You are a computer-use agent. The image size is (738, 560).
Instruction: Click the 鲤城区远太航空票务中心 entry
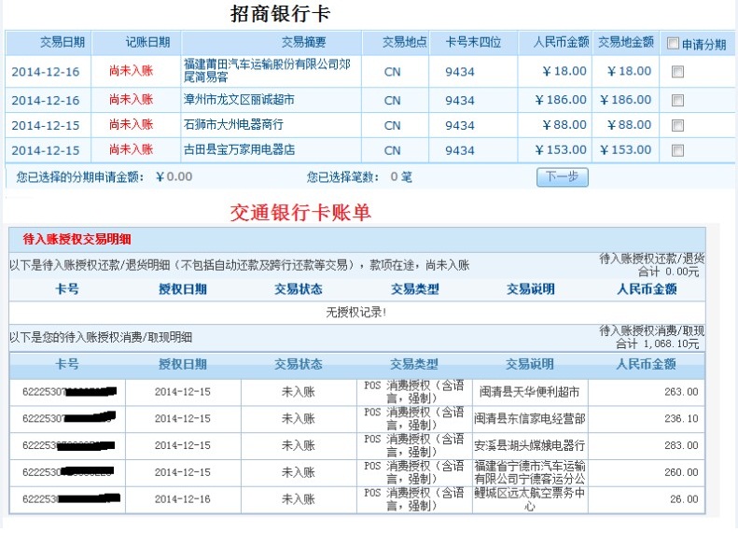[529, 499]
